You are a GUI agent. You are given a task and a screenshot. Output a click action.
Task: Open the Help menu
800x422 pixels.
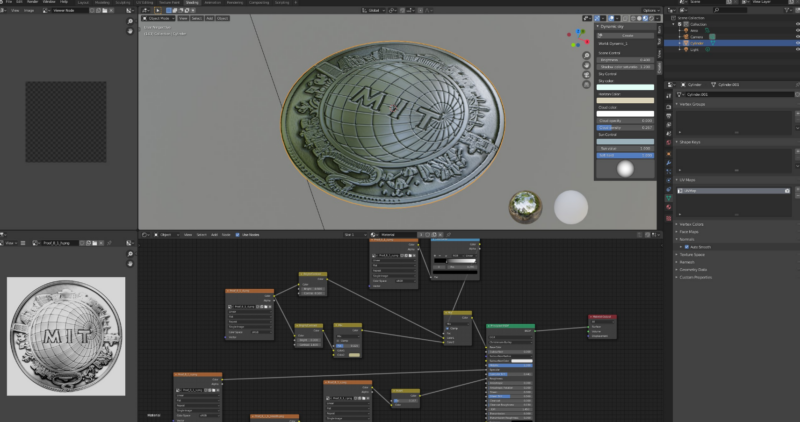(64, 2)
